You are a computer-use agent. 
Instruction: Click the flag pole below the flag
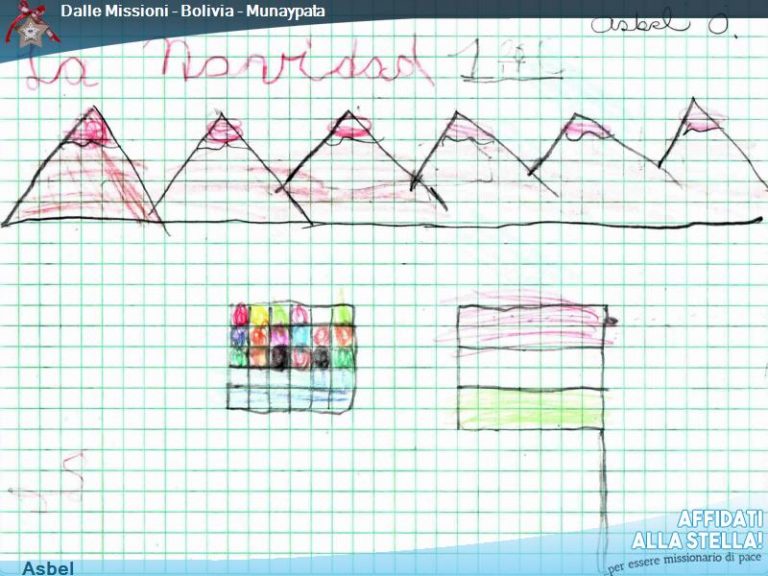(603, 490)
